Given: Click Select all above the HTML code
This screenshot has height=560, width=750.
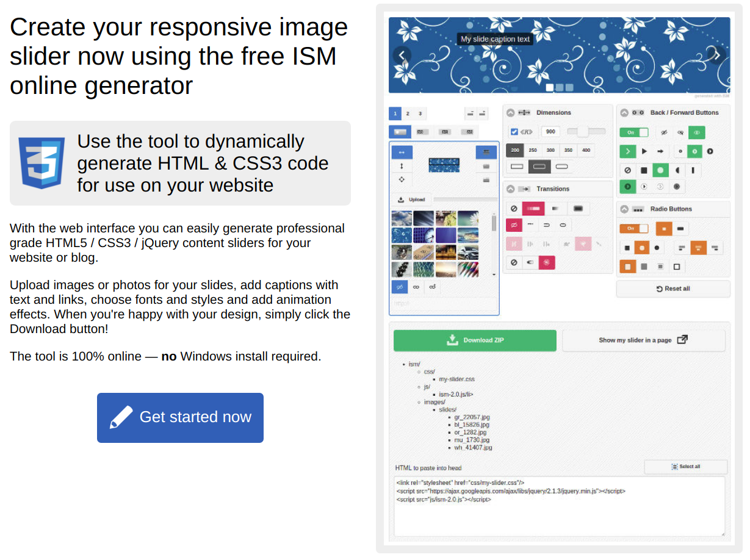Looking at the screenshot, I should (x=686, y=467).
